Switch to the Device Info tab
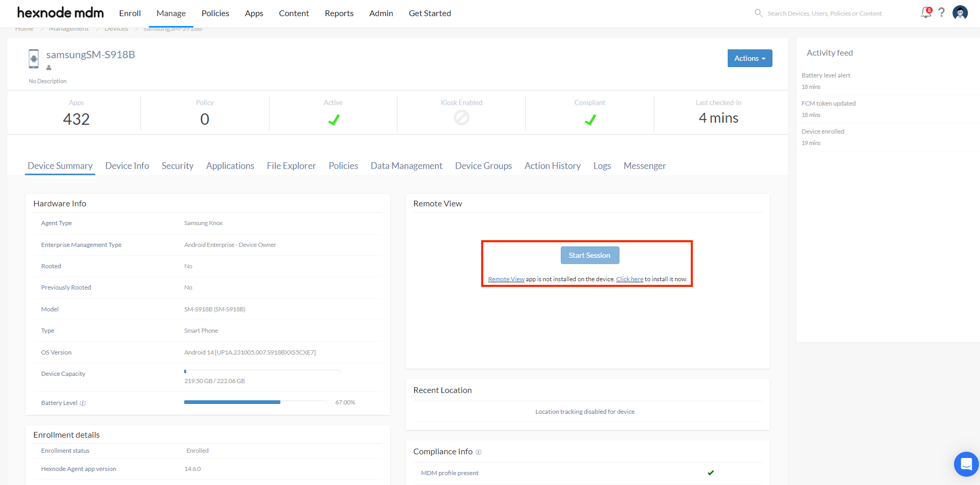Screen dimensions: 980x485 pyautogui.click(x=127, y=166)
